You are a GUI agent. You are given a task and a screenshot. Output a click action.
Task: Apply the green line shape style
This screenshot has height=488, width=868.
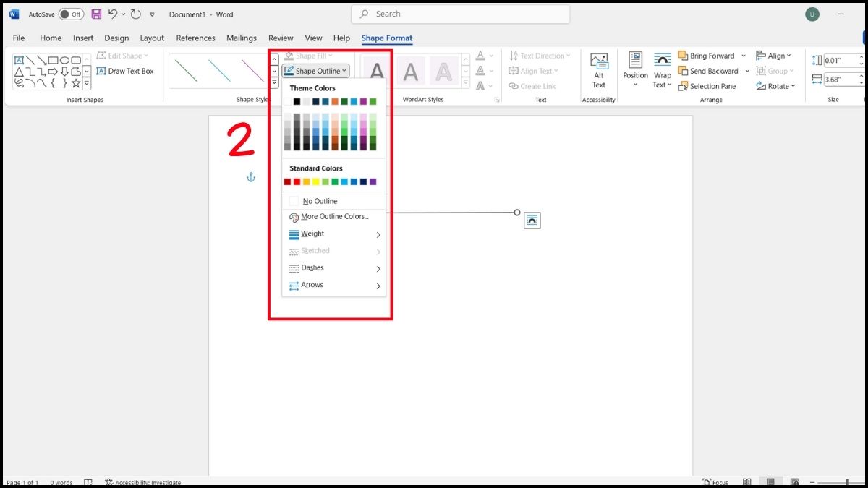186,70
